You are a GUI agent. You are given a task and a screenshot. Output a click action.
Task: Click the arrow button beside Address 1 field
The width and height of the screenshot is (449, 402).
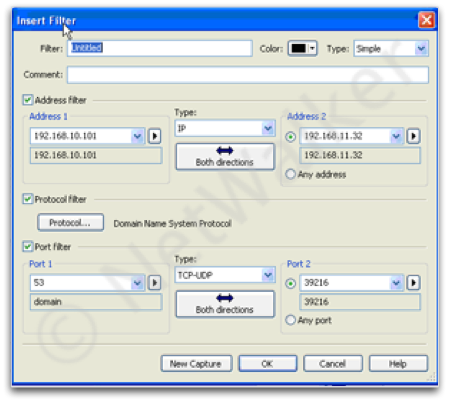(x=154, y=136)
